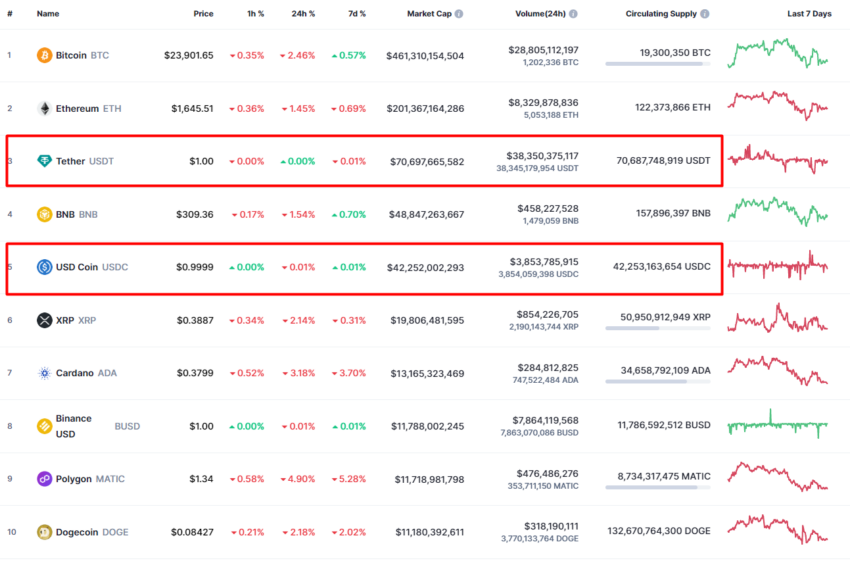Click the Cardano dotted logo icon

[44, 373]
